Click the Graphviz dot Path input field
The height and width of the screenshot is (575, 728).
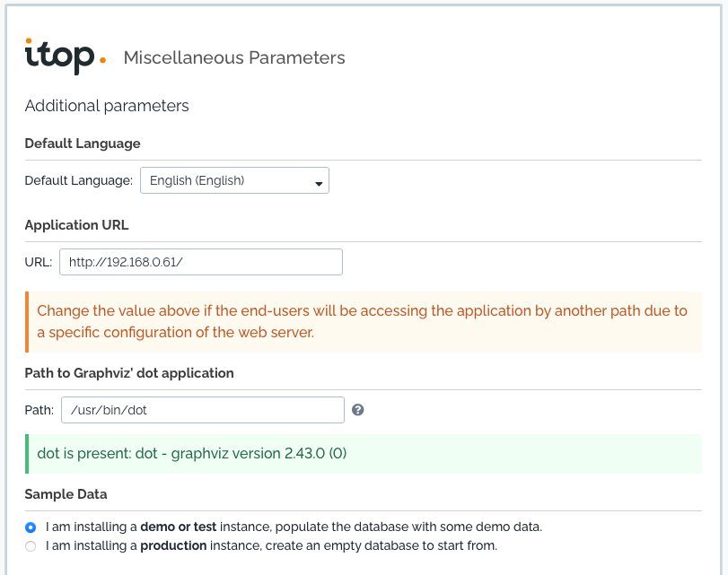(203, 410)
